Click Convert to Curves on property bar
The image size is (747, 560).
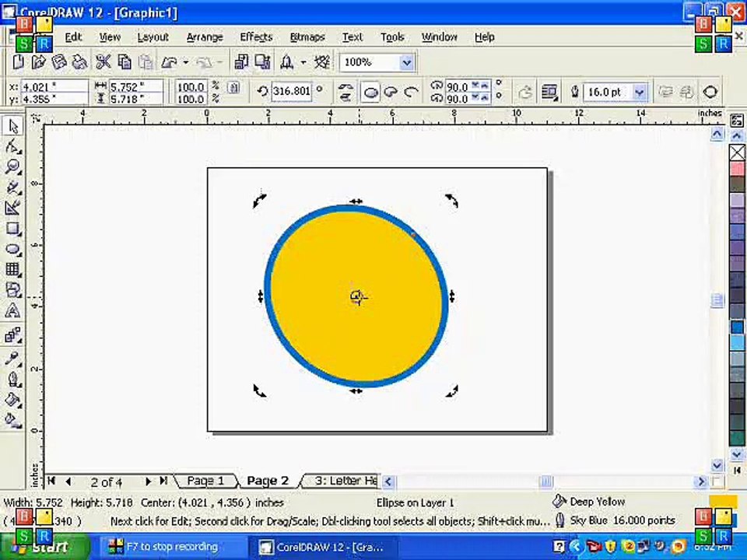[710, 92]
